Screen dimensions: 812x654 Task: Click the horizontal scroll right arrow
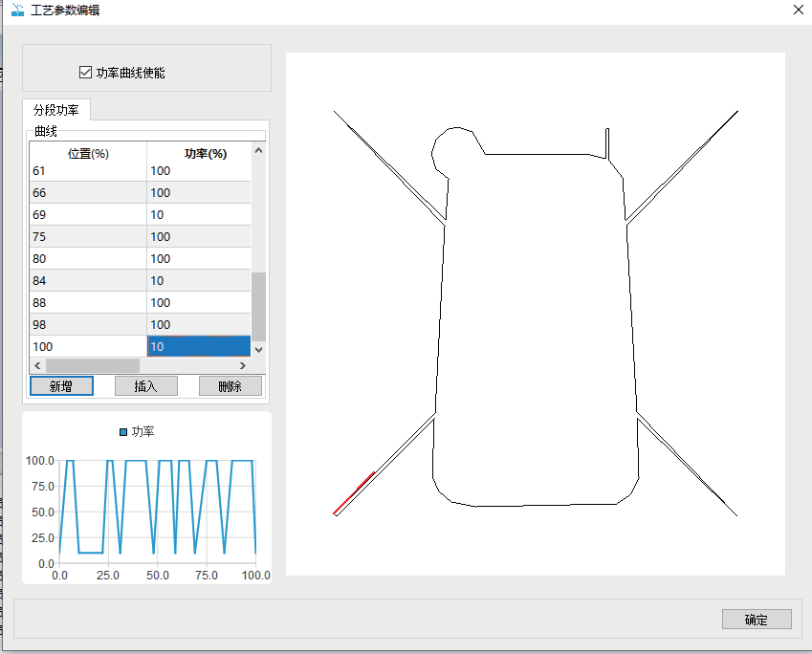pyautogui.click(x=243, y=365)
